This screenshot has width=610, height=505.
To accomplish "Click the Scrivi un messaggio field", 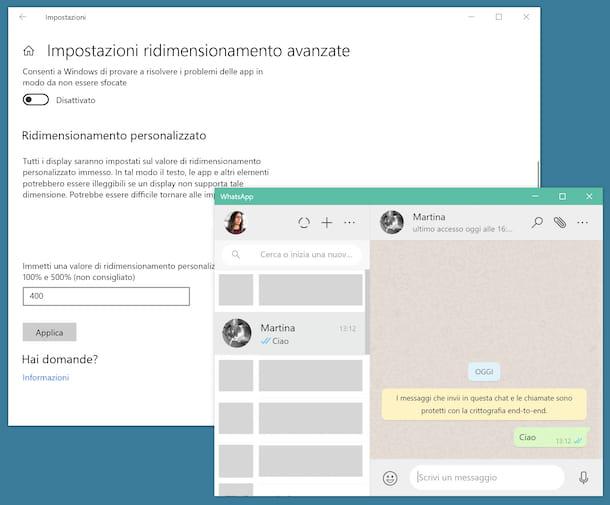I will 487,477.
